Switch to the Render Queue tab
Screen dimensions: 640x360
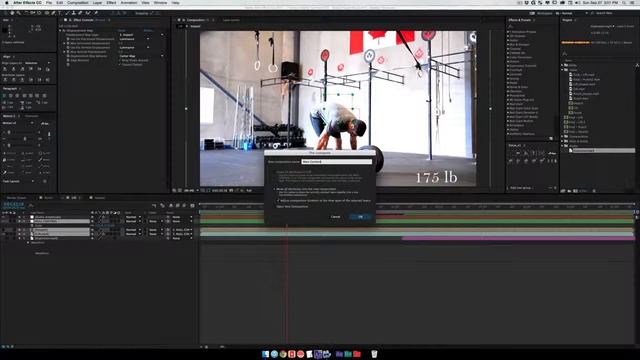[16, 198]
